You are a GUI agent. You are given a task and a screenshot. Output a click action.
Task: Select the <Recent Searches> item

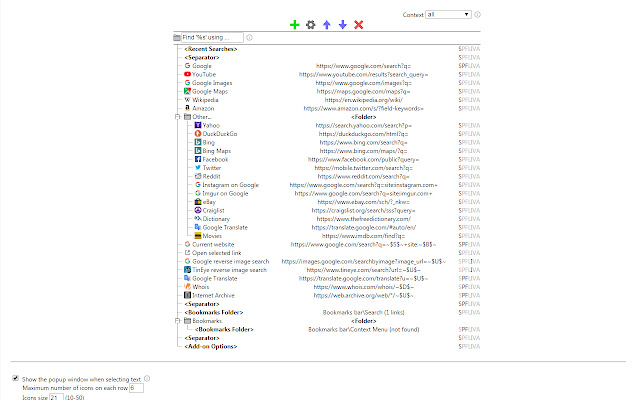point(211,49)
